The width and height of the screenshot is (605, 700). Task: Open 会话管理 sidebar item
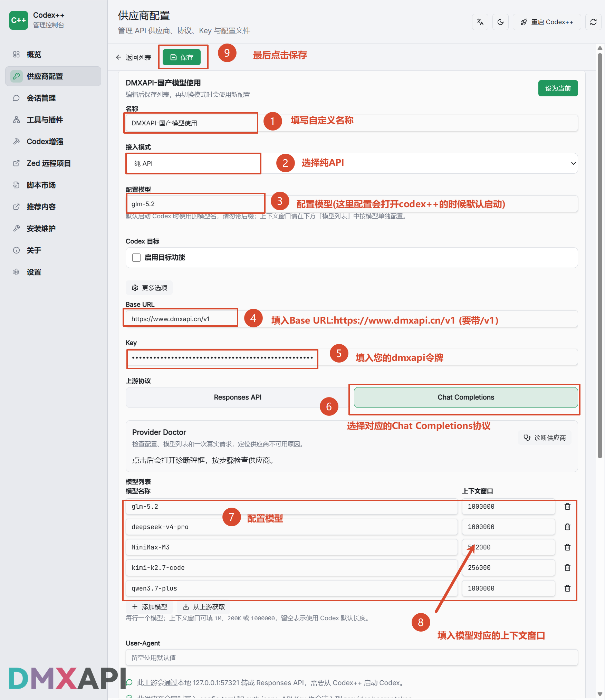53,98
